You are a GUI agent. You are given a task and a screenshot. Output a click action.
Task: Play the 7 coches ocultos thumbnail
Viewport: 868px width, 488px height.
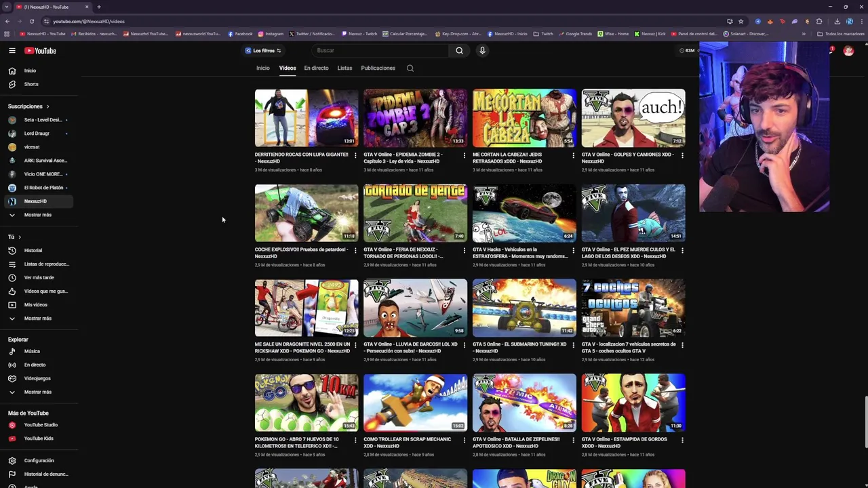(x=633, y=308)
